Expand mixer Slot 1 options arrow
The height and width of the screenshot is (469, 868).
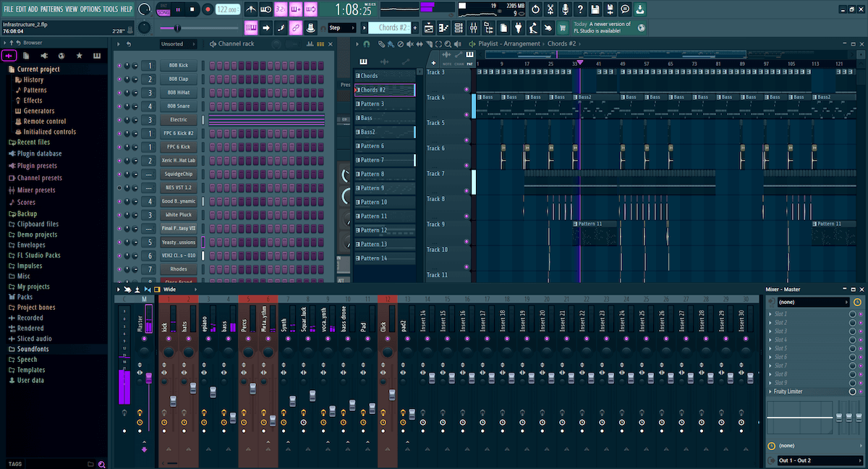[x=770, y=314]
